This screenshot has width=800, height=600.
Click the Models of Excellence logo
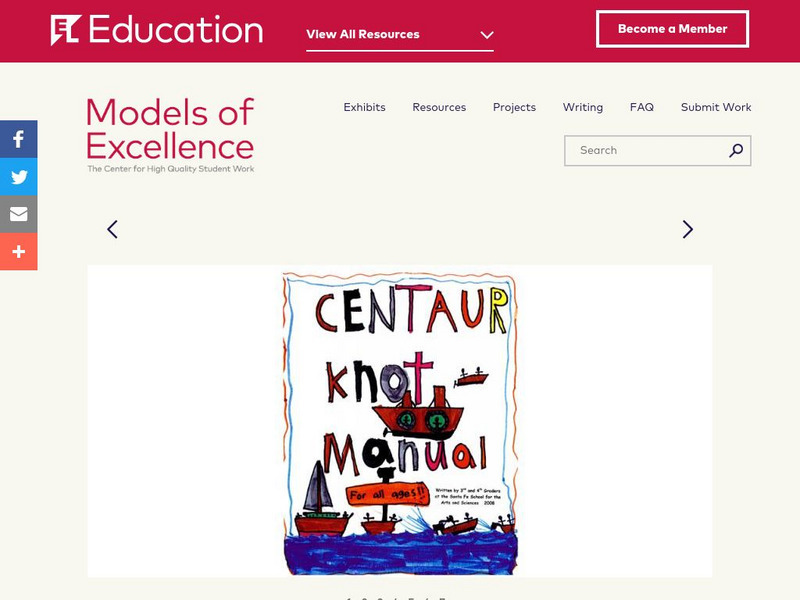click(170, 135)
